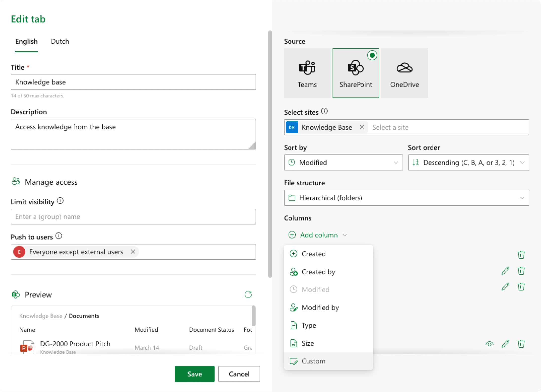Click the Select sites info icon
The width and height of the screenshot is (541, 392).
[x=324, y=111]
